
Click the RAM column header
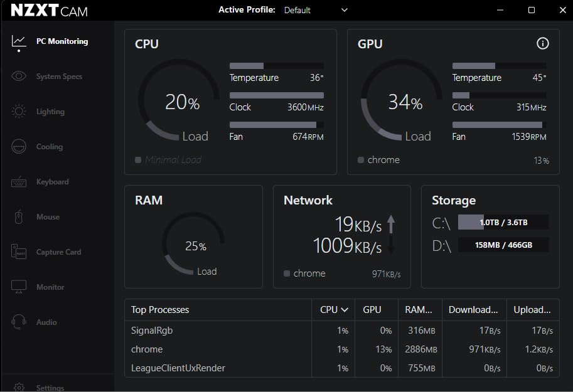click(x=419, y=310)
